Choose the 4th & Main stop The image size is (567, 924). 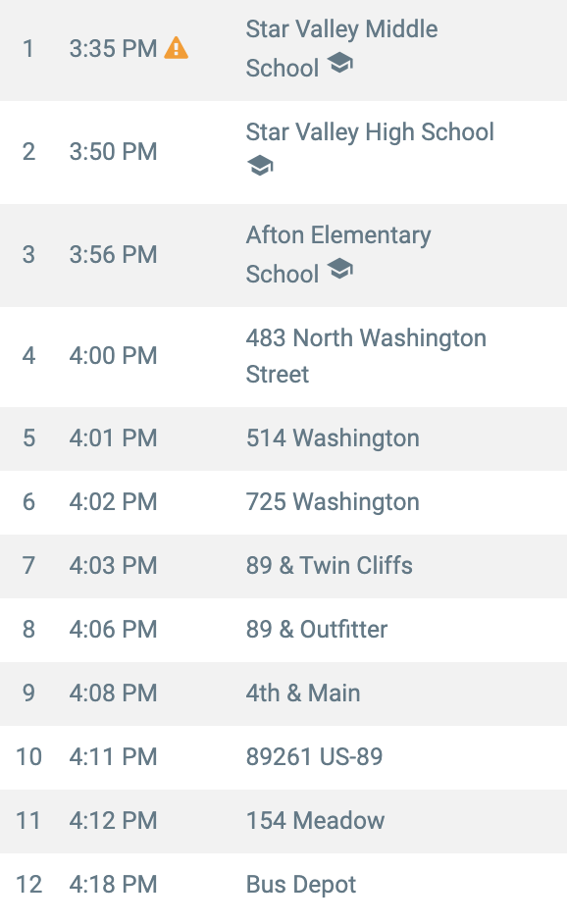tap(303, 693)
